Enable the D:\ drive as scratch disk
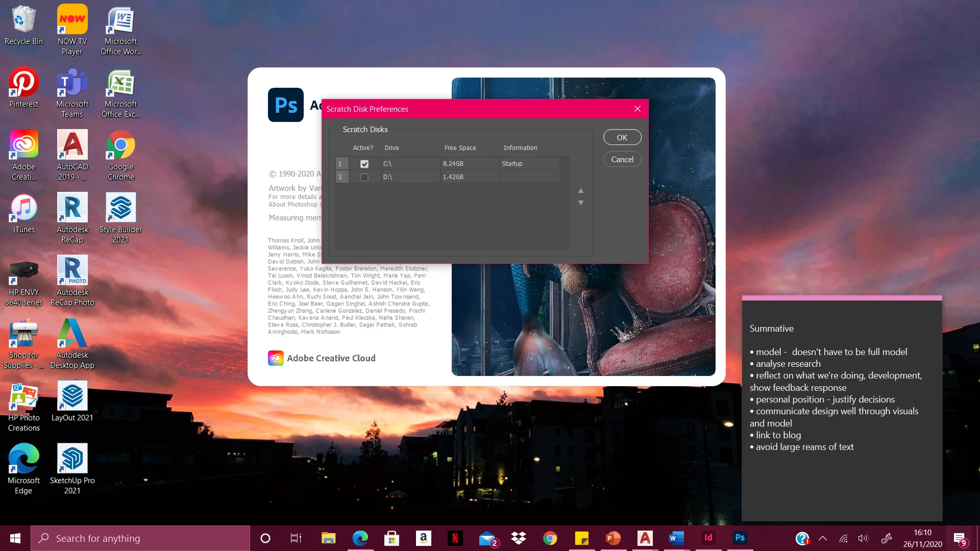980x551 pixels. (x=364, y=177)
